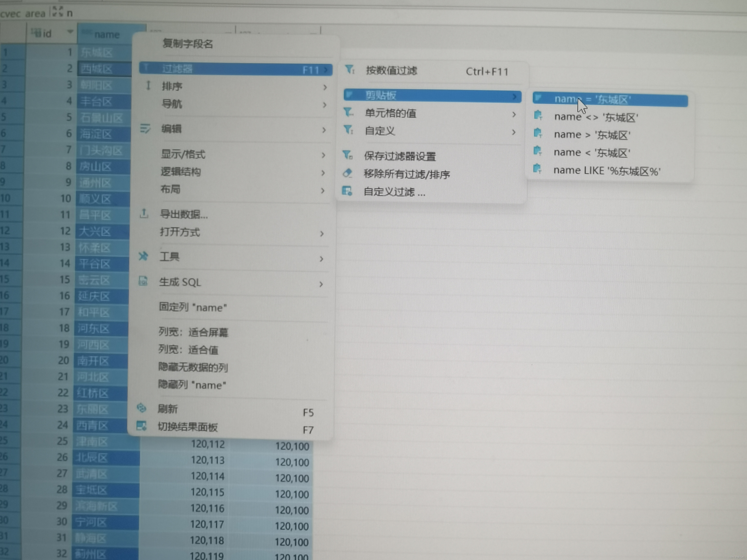Click the clipboard icon beside name LIKE '%东城区%'
Screen dimensions: 747x560
point(537,169)
